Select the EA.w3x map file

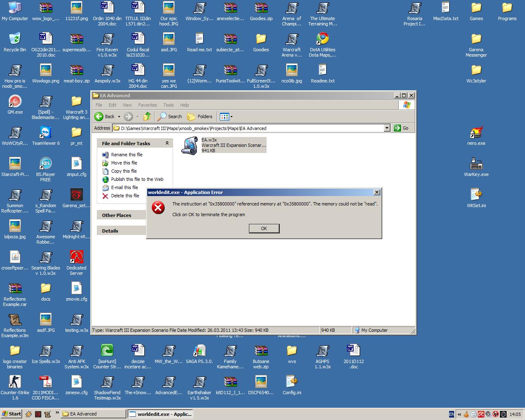224,145
